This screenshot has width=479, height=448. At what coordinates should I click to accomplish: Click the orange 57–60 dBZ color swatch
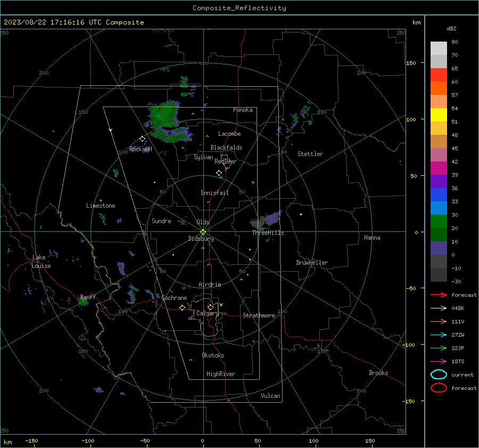pos(439,88)
